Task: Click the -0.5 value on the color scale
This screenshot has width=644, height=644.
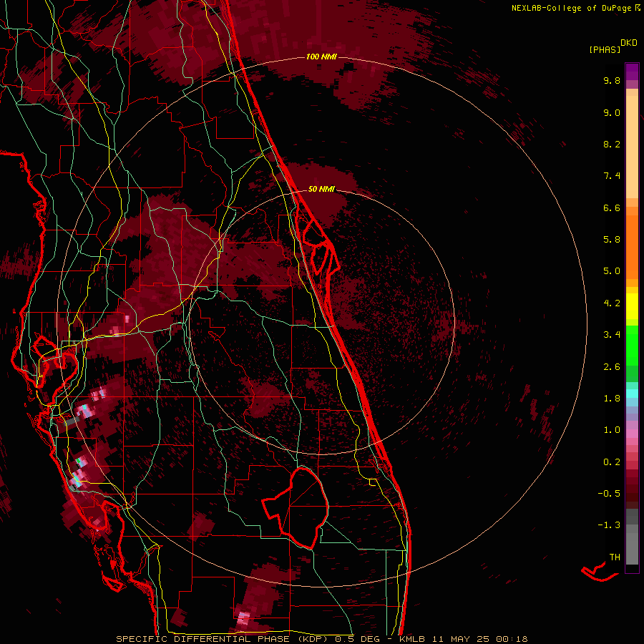Action: point(609,494)
